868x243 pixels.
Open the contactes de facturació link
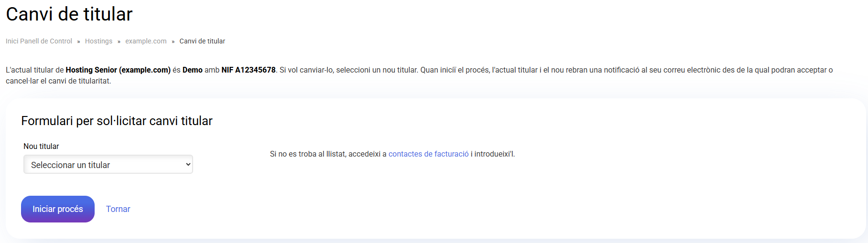[x=428, y=154]
